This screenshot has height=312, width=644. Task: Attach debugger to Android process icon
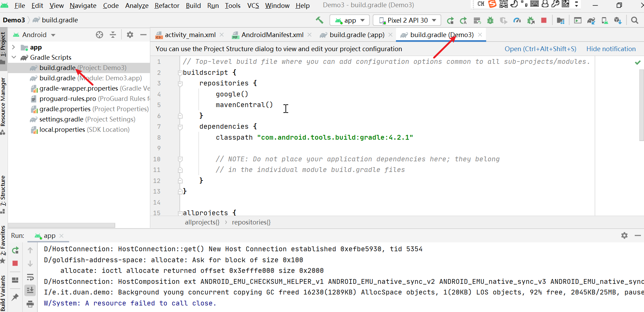[531, 21]
